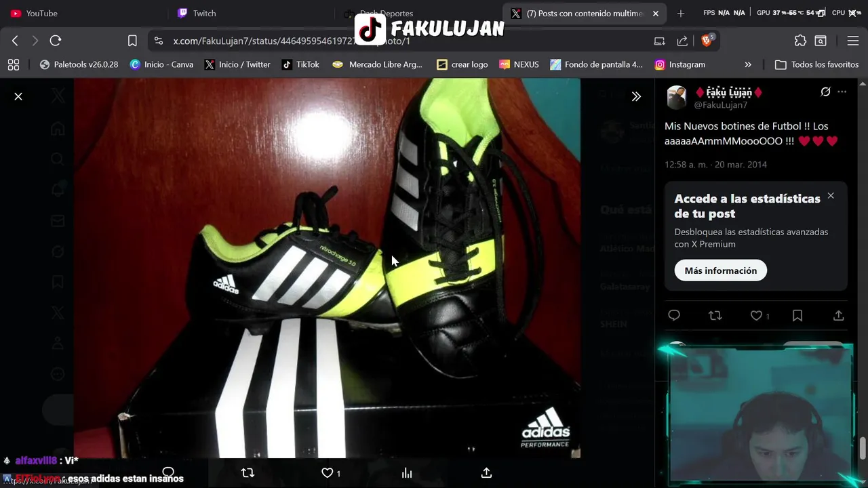Viewport: 868px width, 488px height.
Task: Toggle the heart like in the side panel
Action: point(756,315)
